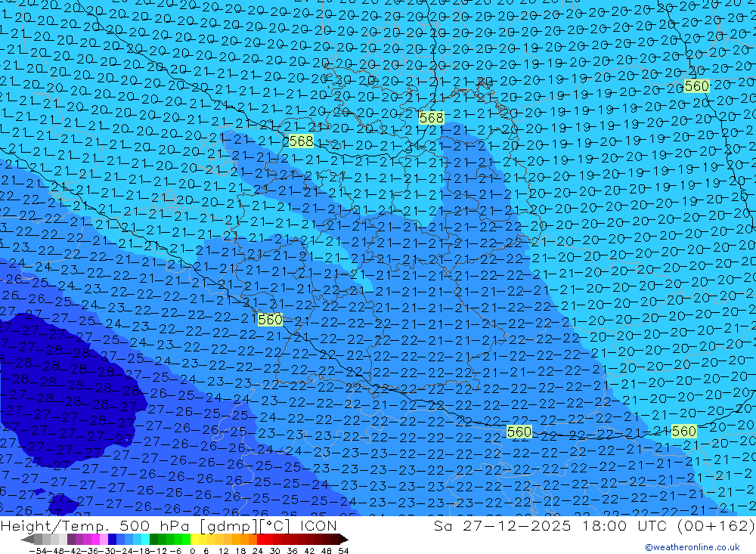
Task: Click the grey left arrow of color scale
Action: coord(27,540)
